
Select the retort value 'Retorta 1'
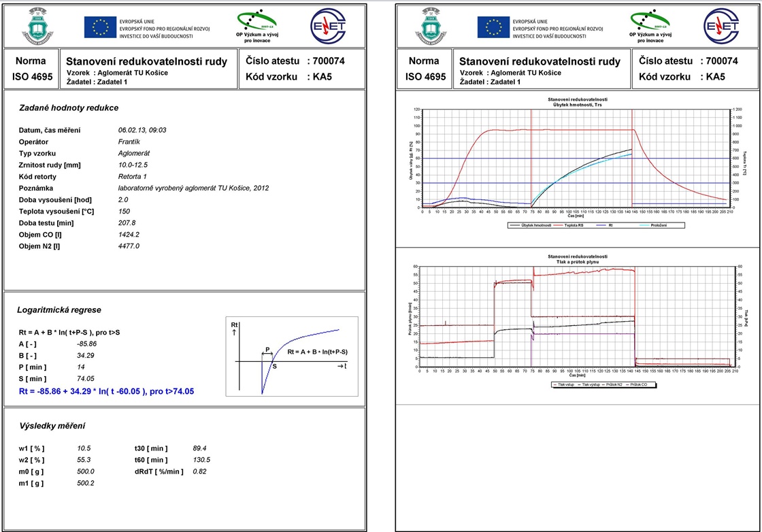click(x=132, y=177)
